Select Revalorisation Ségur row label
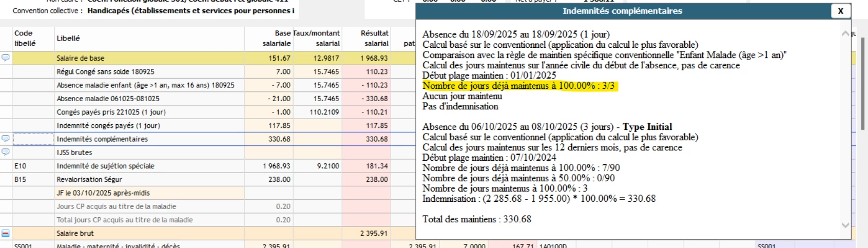The height and width of the screenshot is (248, 868). (89, 179)
